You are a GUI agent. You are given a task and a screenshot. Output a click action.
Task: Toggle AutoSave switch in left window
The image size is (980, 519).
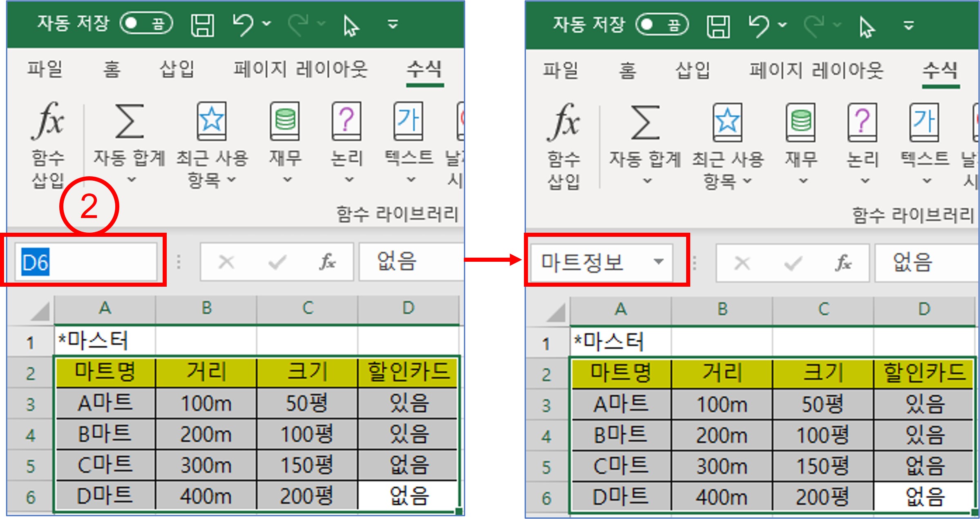(x=146, y=23)
